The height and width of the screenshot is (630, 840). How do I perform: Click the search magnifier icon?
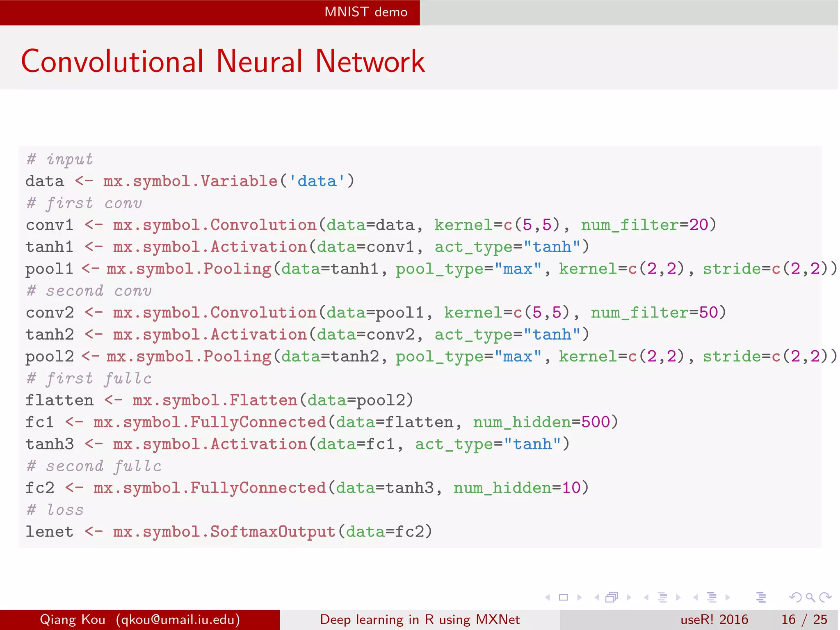[810, 598]
